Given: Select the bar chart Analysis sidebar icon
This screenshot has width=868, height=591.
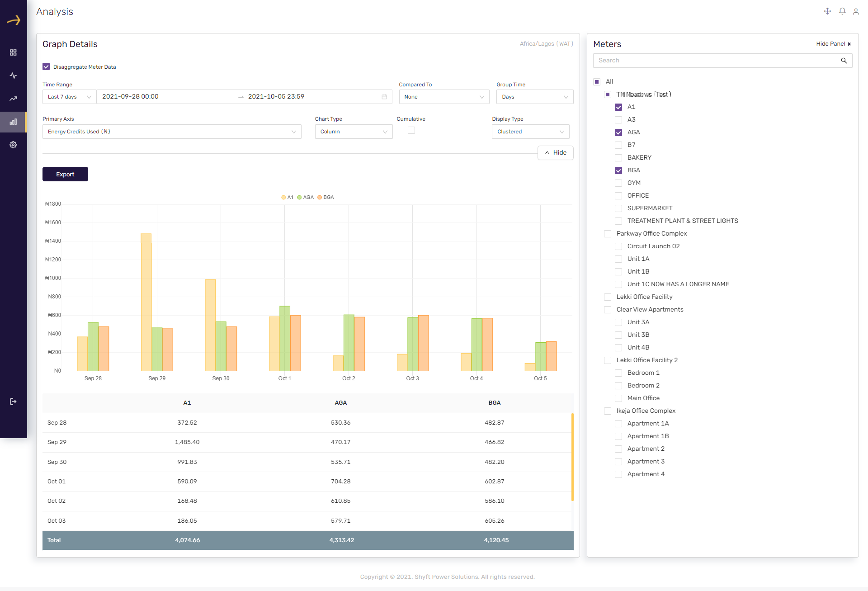Looking at the screenshot, I should [13, 122].
